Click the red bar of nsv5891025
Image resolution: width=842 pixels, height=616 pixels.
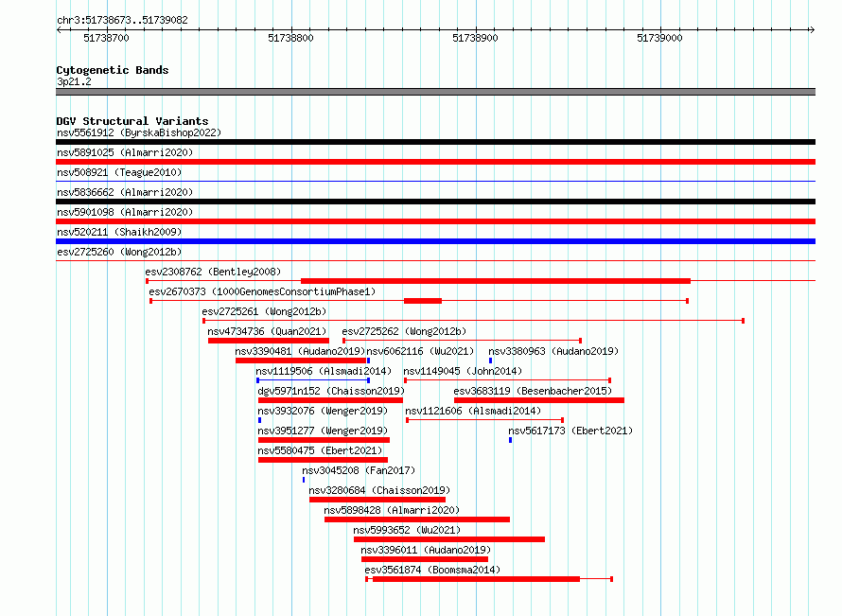(x=435, y=162)
